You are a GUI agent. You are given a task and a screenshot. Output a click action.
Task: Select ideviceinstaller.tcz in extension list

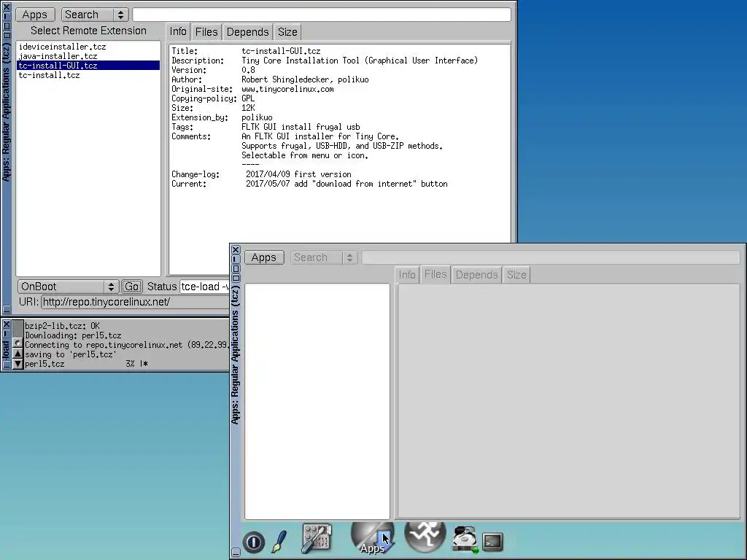88,47
